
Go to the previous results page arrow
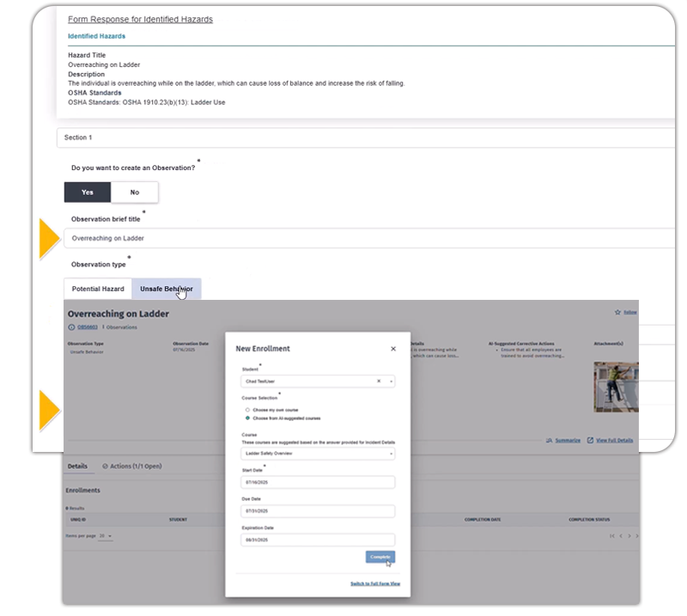pyautogui.click(x=620, y=536)
